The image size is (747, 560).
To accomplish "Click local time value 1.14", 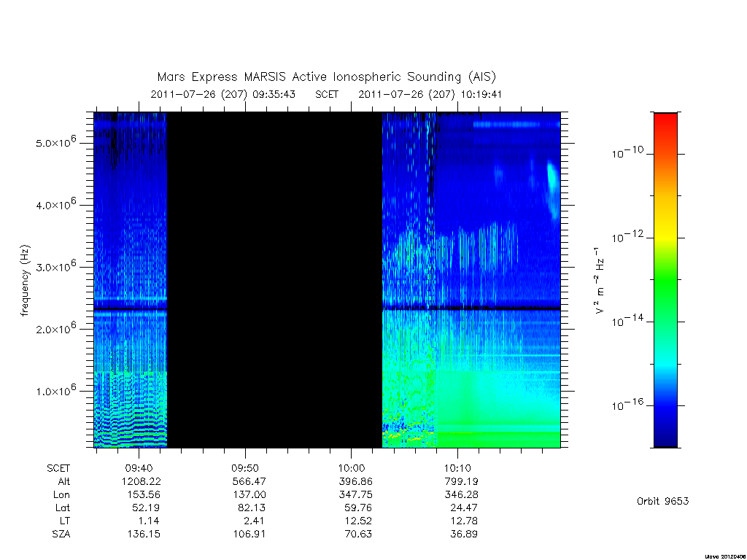I will click(149, 521).
